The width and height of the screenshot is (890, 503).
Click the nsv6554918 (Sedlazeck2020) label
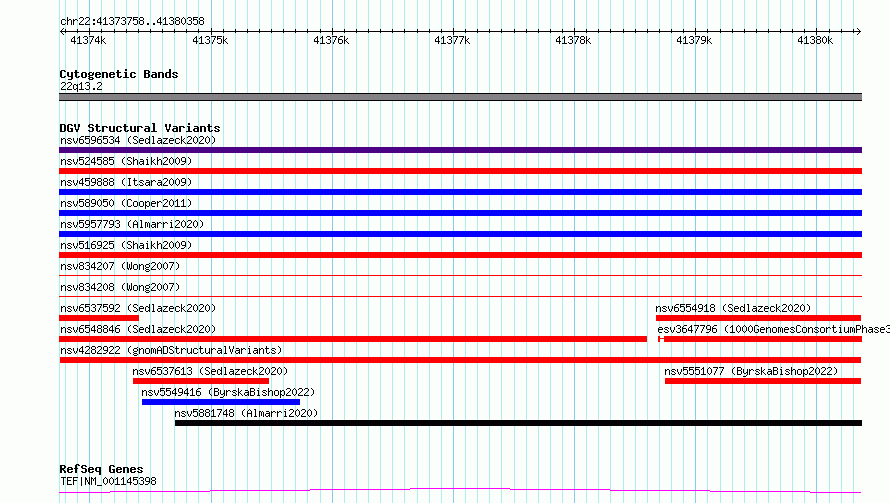point(733,308)
